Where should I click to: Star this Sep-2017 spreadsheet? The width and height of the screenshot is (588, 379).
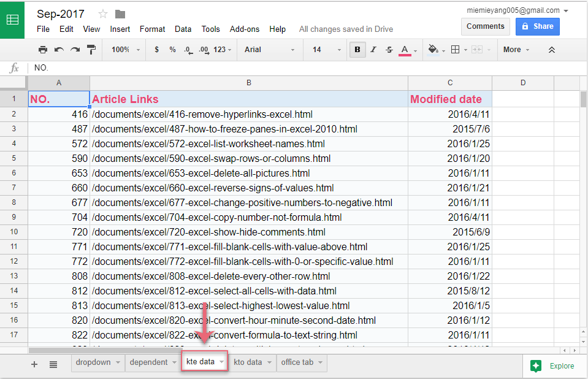tap(103, 14)
